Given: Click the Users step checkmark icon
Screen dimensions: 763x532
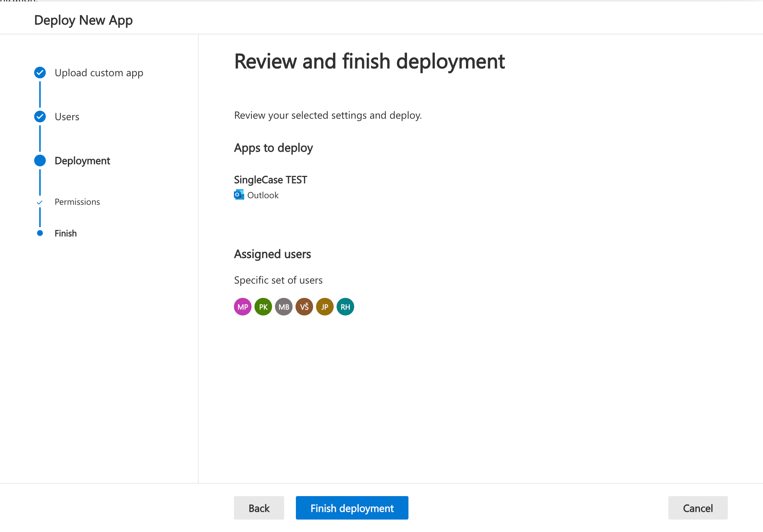Looking at the screenshot, I should pos(40,117).
